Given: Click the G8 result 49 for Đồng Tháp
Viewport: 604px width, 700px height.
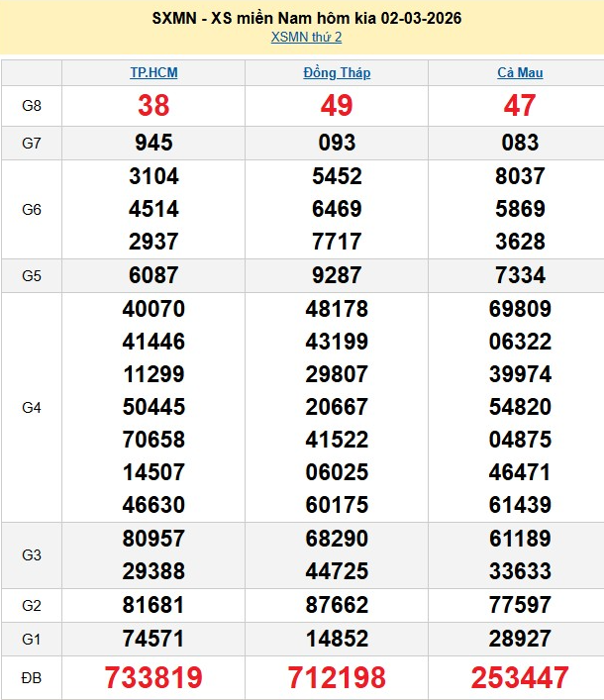Looking at the screenshot, I should 337,106.
